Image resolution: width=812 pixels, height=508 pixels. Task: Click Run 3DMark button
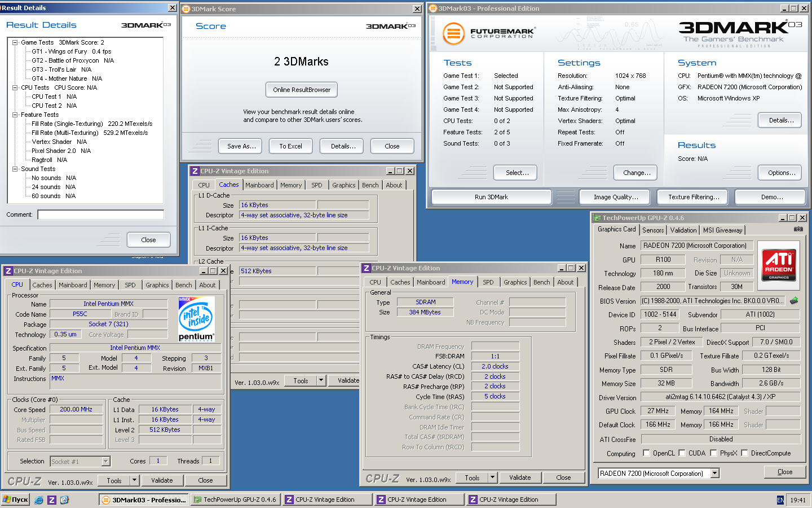coord(491,197)
